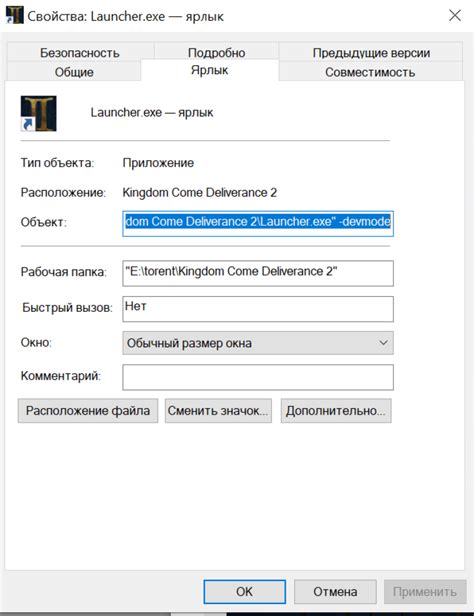Click the 'Объект:' label

[x=44, y=222]
